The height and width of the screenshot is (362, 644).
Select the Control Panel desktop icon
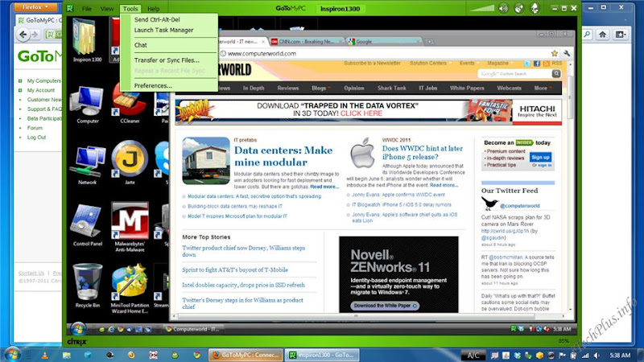[x=87, y=225]
